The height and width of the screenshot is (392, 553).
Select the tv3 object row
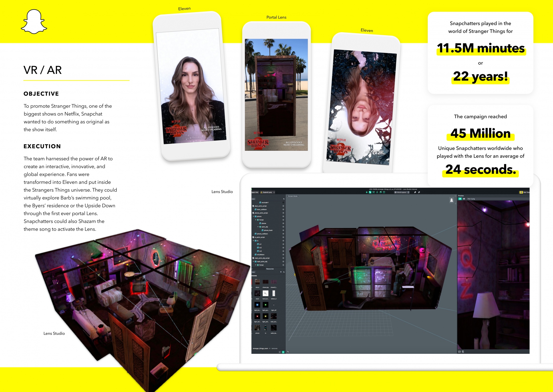[x=268, y=251]
